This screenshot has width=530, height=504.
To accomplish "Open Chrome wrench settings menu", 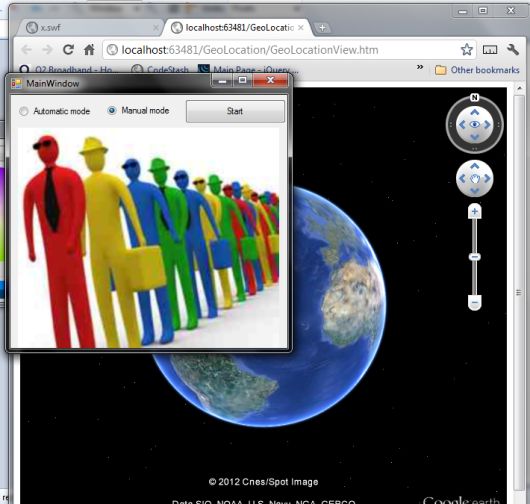I will [x=513, y=50].
